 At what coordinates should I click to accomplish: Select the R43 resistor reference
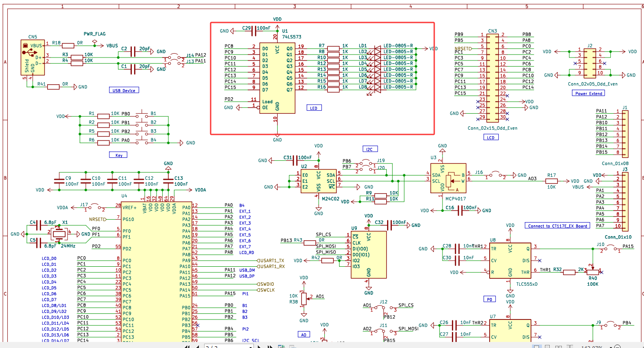298,240
